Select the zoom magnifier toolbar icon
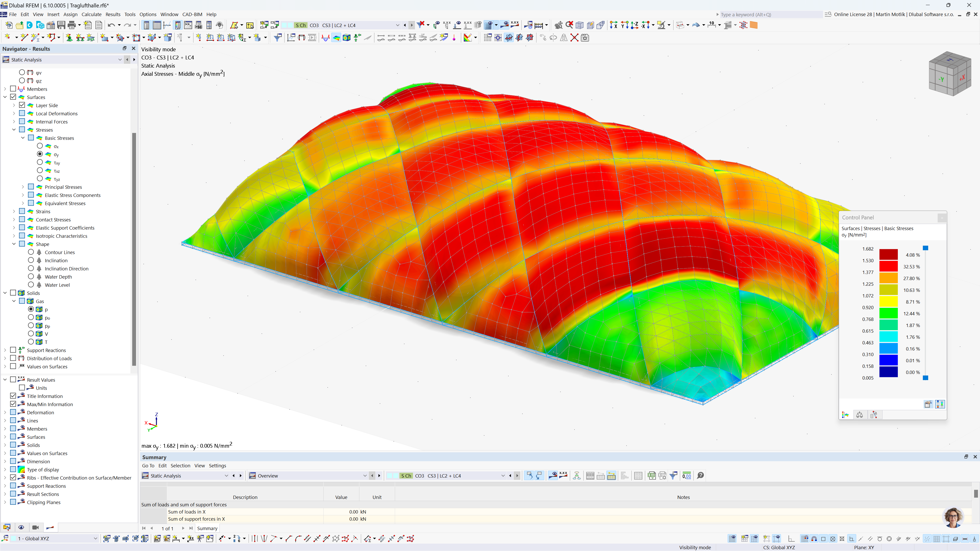This screenshot has width=980, height=551. coord(558,25)
